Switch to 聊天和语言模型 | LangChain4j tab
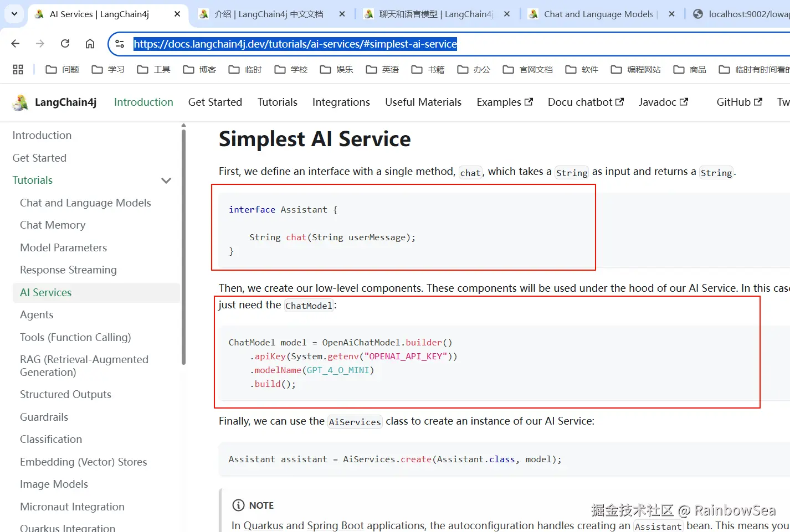Image resolution: width=790 pixels, height=532 pixels. 436,14
